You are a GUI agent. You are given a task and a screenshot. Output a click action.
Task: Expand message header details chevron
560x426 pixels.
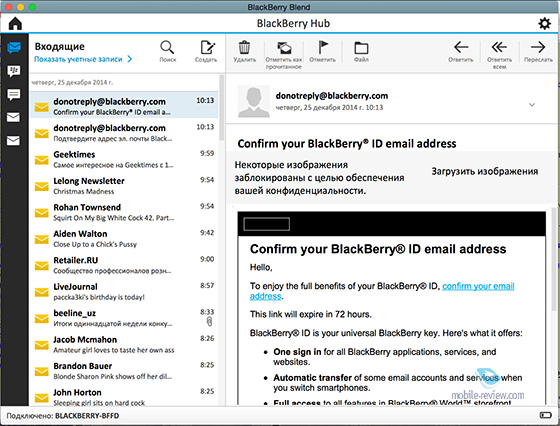pyautogui.click(x=532, y=105)
